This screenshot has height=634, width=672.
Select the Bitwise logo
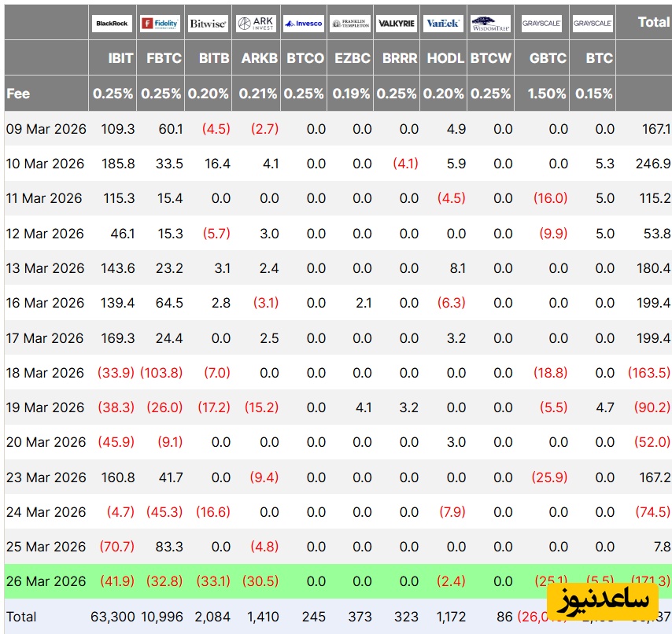point(209,24)
